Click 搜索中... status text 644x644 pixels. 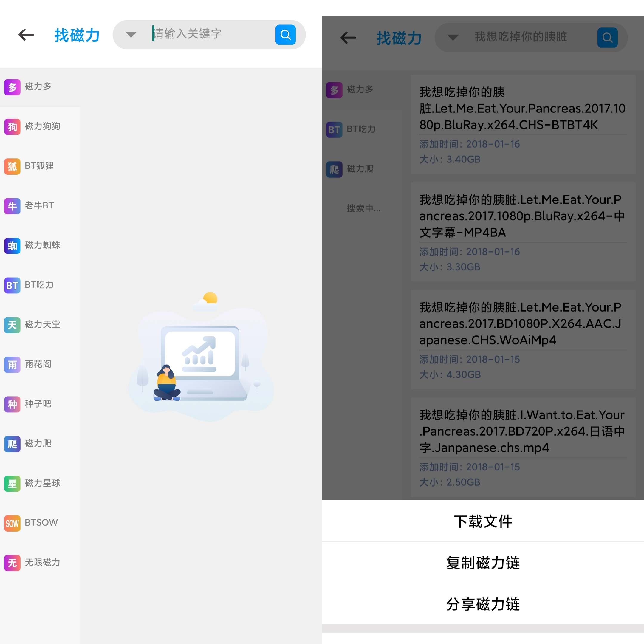[363, 209]
